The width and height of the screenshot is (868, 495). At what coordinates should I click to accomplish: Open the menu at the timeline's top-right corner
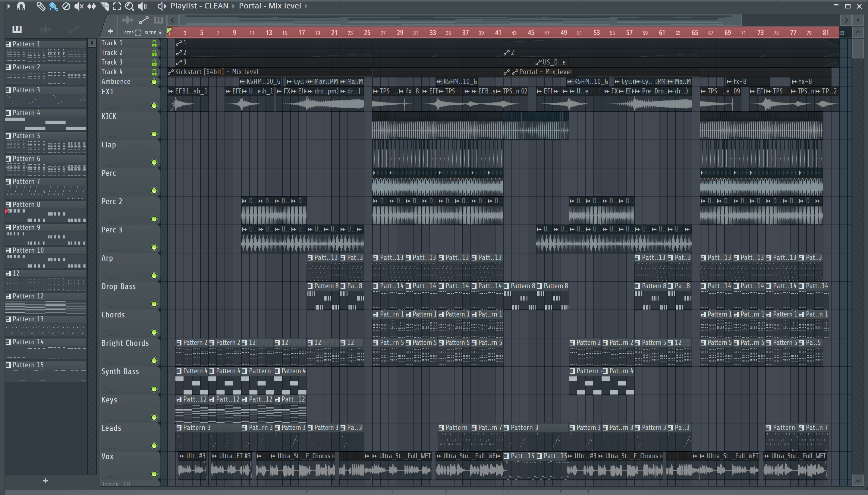(858, 20)
